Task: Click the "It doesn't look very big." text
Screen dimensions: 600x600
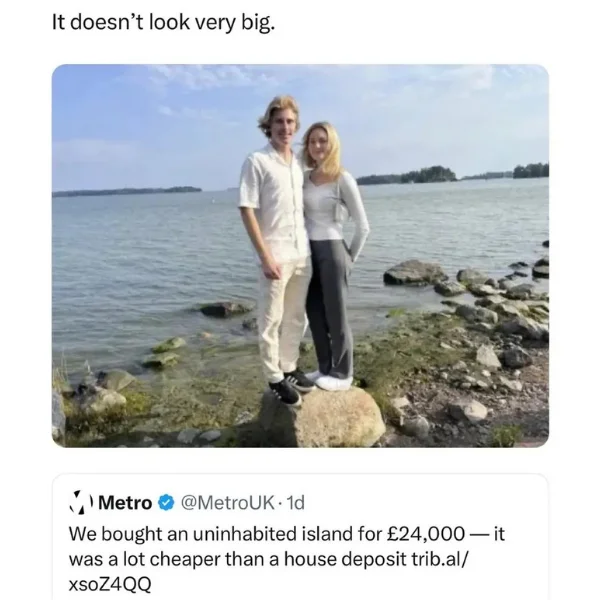Action: pos(163,23)
